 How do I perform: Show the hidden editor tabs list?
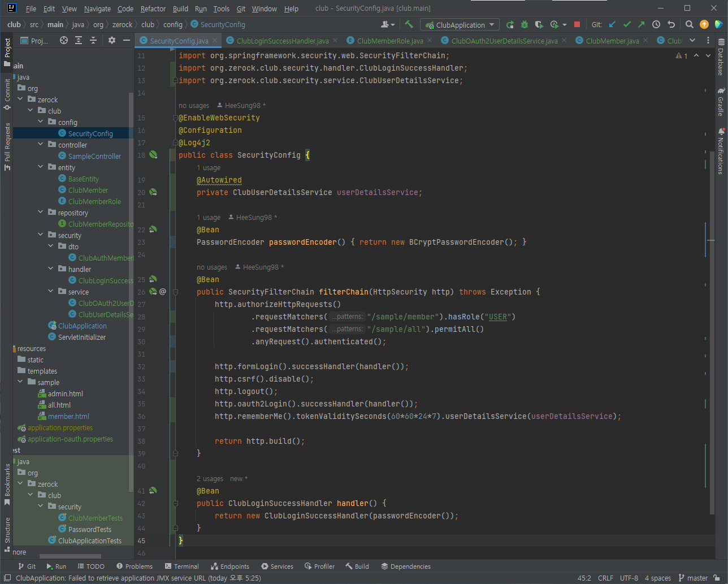(x=692, y=40)
